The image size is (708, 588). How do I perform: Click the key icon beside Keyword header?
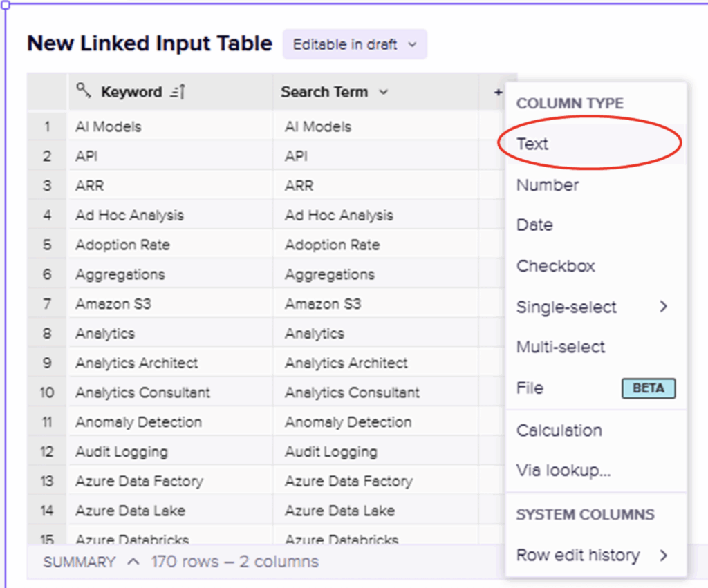[84, 91]
